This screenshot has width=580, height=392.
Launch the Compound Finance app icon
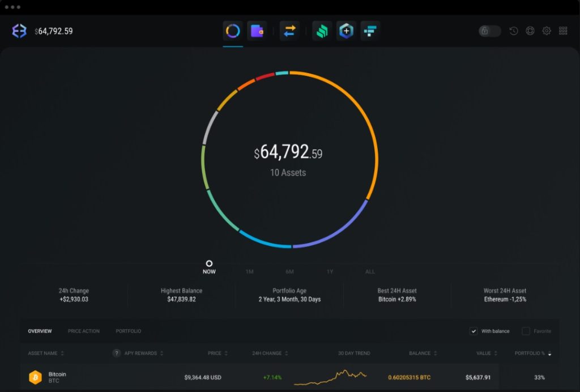(x=322, y=31)
